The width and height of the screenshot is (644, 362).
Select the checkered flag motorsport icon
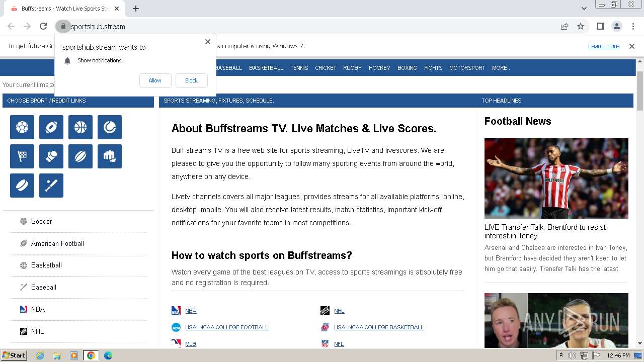[22, 156]
